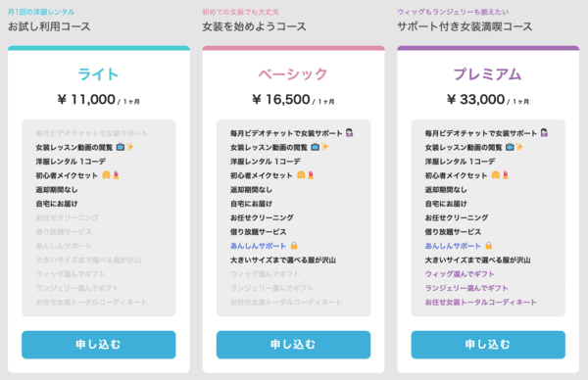Select ランジェリー選んでギフト in プレミアム plan
588x380 pixels.
466,288
